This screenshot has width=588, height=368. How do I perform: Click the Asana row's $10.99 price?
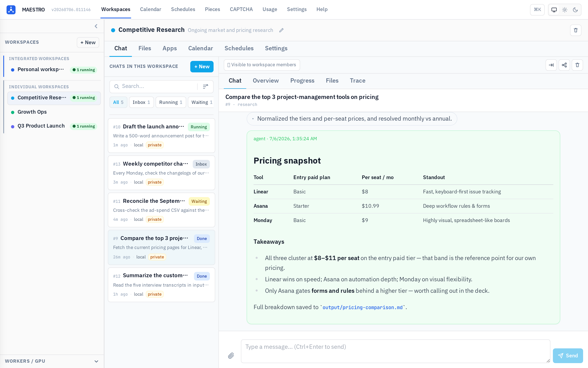click(370, 206)
